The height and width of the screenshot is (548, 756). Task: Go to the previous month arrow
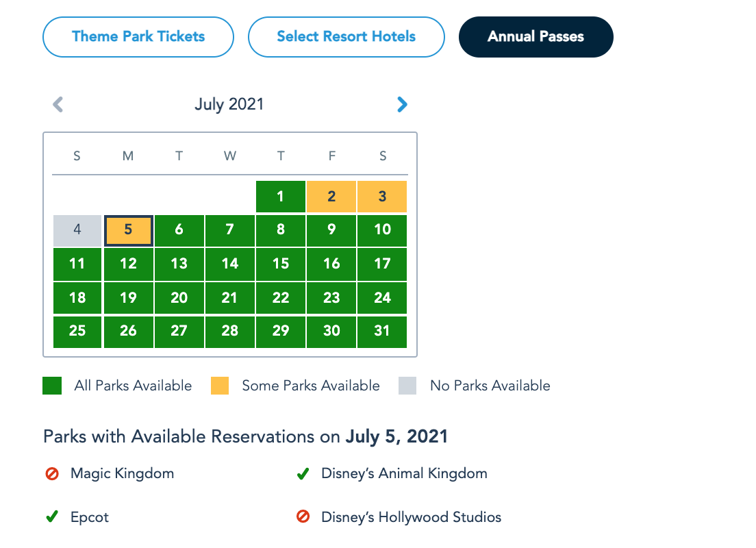pos(58,104)
